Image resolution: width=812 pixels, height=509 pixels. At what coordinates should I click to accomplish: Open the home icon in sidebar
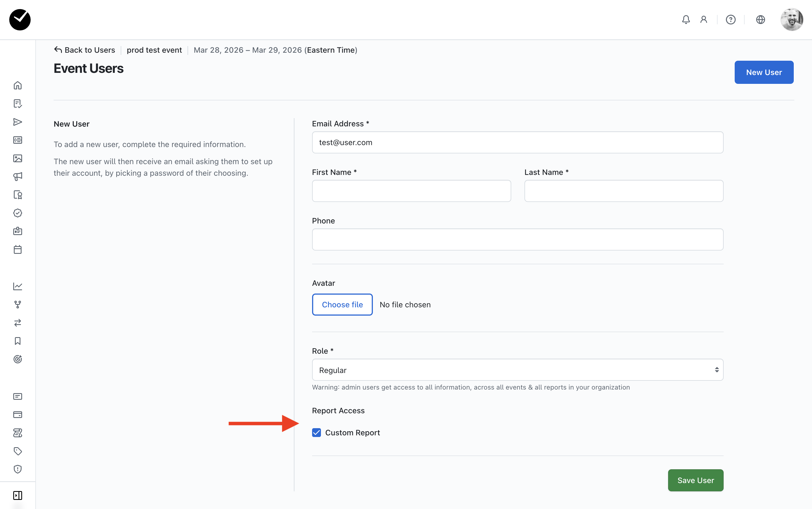(x=17, y=86)
